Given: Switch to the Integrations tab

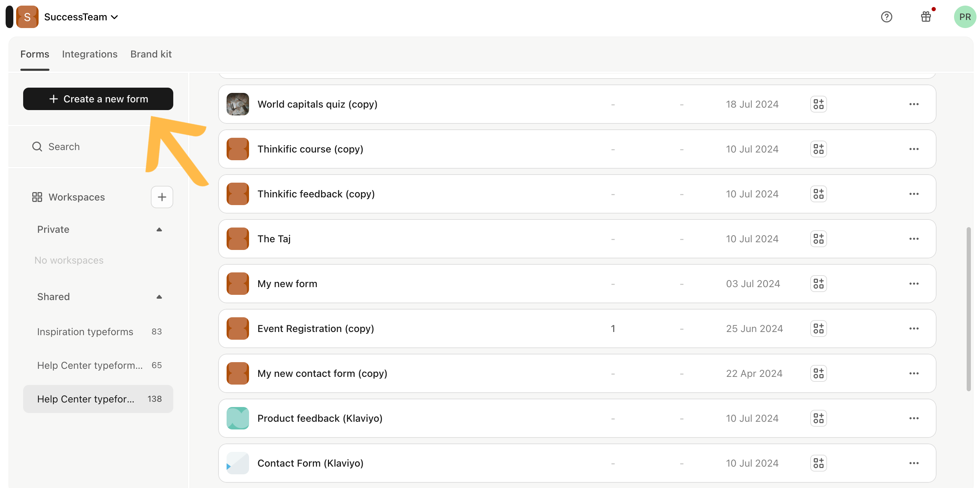Looking at the screenshot, I should coord(89,54).
